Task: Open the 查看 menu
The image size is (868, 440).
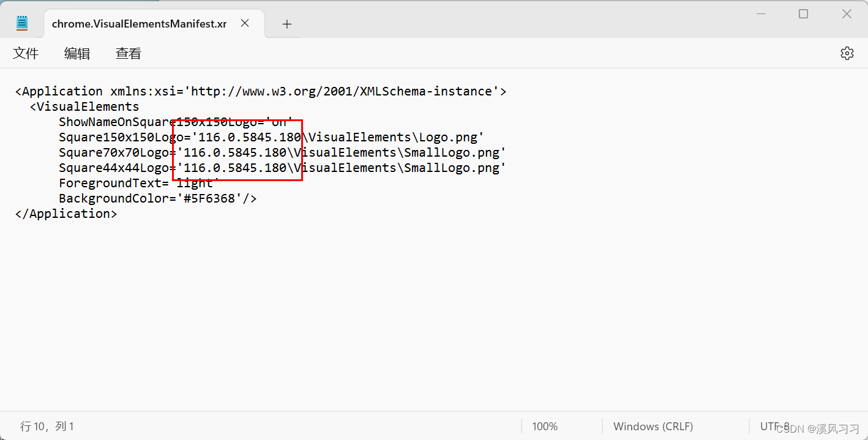Action: [x=129, y=53]
